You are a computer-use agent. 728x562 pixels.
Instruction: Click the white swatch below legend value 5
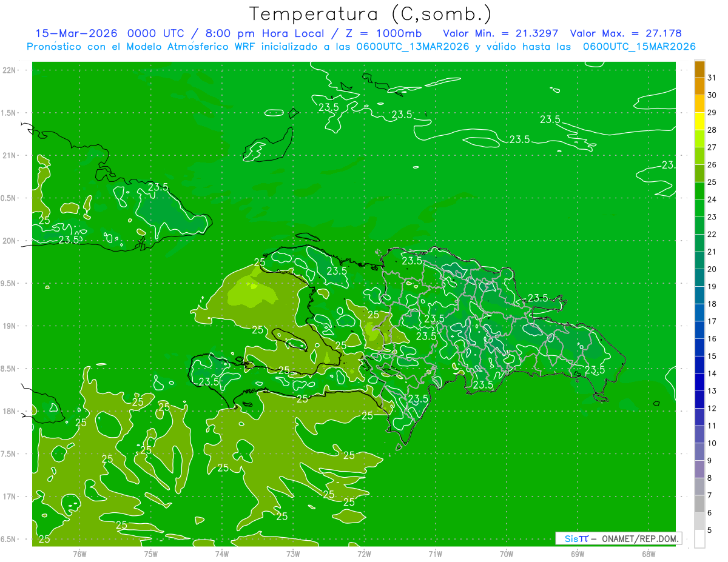click(699, 538)
